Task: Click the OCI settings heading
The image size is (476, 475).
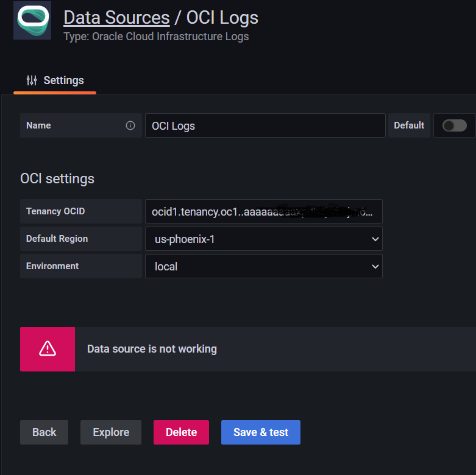Action: point(57,178)
